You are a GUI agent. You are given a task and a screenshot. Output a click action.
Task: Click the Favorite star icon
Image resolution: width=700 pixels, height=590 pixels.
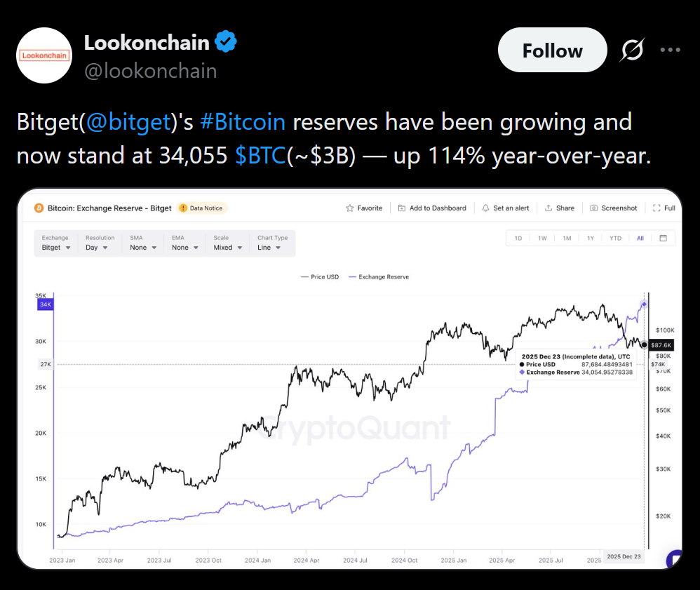point(350,208)
